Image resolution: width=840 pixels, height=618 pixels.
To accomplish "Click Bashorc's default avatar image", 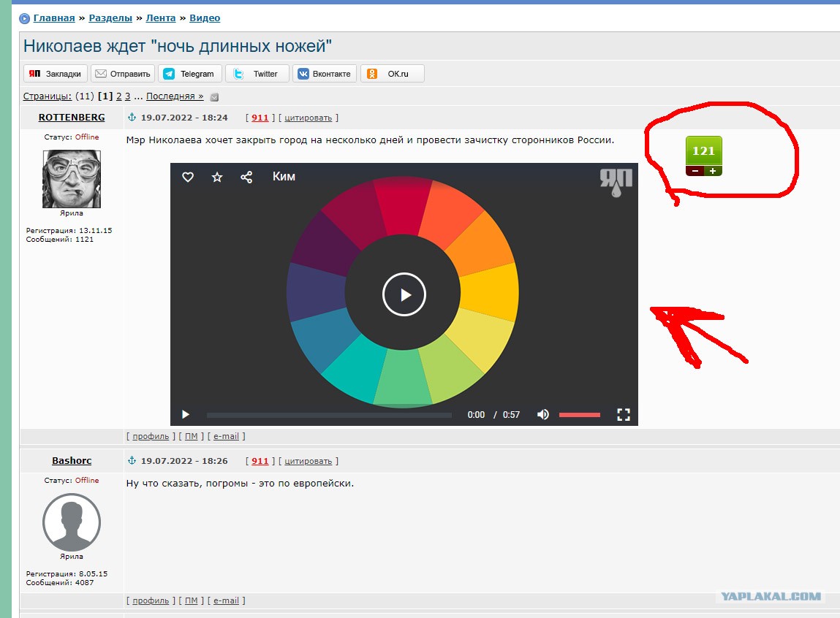I will [x=72, y=522].
